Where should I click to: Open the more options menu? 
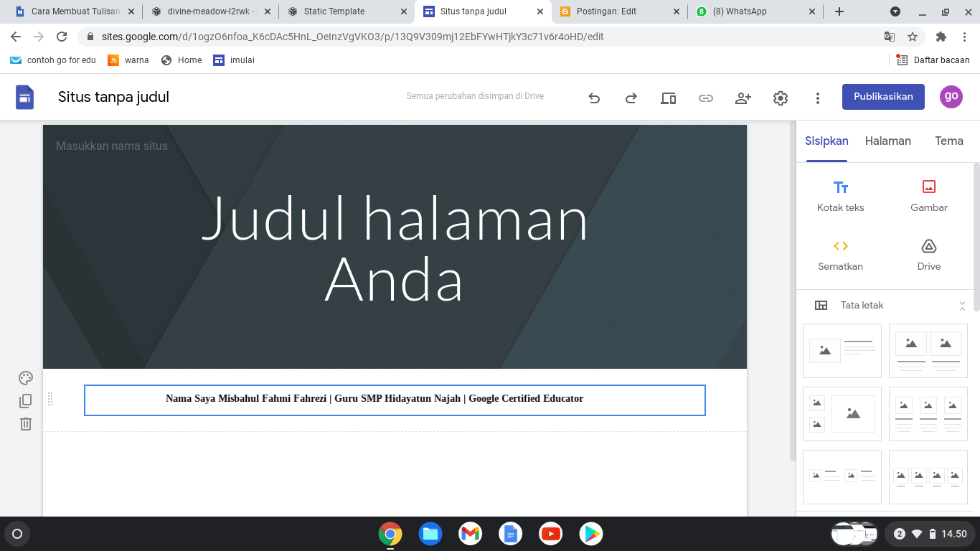pyautogui.click(x=818, y=98)
